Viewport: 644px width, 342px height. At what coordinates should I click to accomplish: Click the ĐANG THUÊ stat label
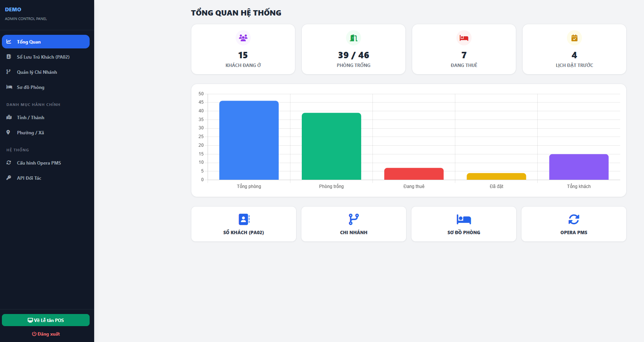pos(464,65)
